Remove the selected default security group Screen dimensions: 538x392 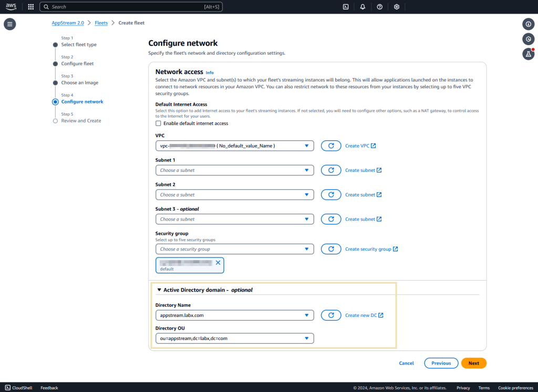(x=218, y=262)
